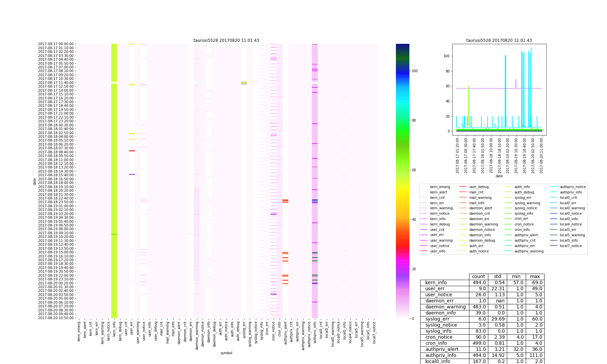Screen dimensions: 607x364
Task: Click the 111.0 max cell for authpriv_info
Action: (535, 356)
